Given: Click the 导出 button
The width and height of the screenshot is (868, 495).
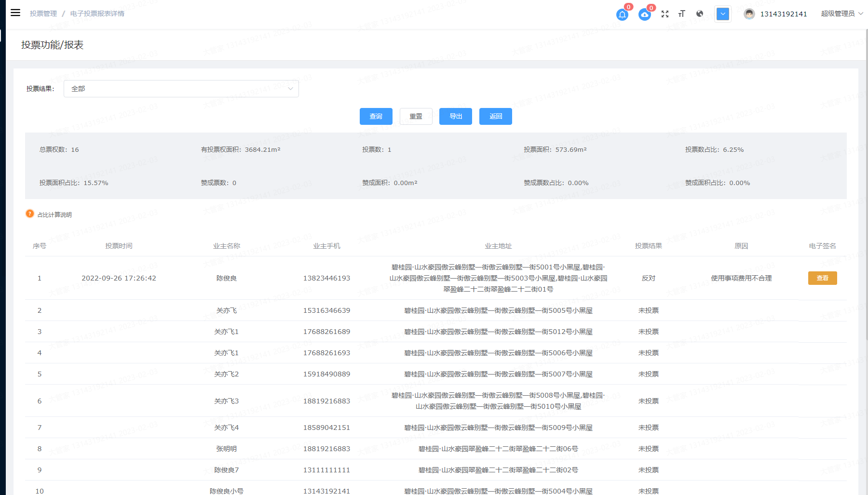Looking at the screenshot, I should [x=456, y=116].
